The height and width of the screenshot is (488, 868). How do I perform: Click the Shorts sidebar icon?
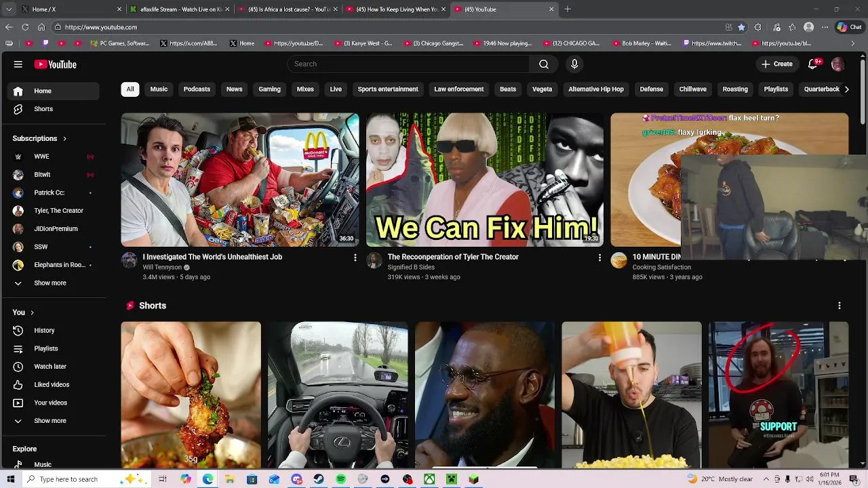(18, 108)
